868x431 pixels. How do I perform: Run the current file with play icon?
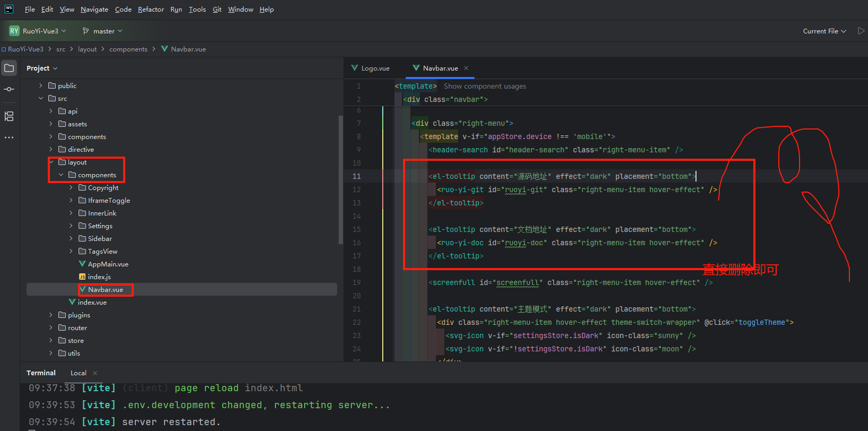pos(861,31)
